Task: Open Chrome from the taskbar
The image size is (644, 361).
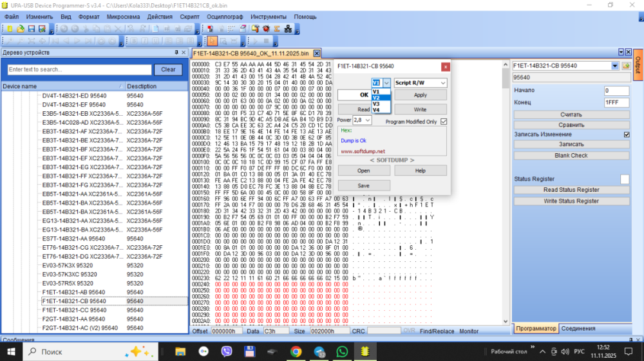Action: [x=296, y=351]
